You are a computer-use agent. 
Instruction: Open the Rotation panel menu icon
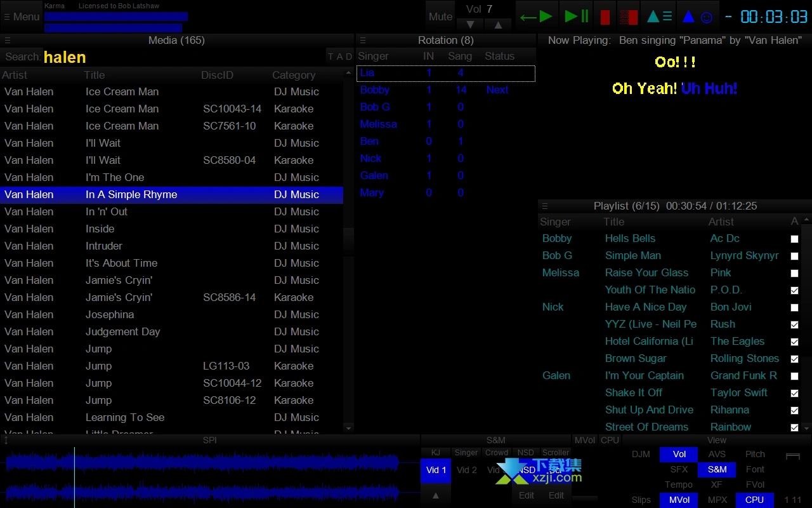point(362,41)
